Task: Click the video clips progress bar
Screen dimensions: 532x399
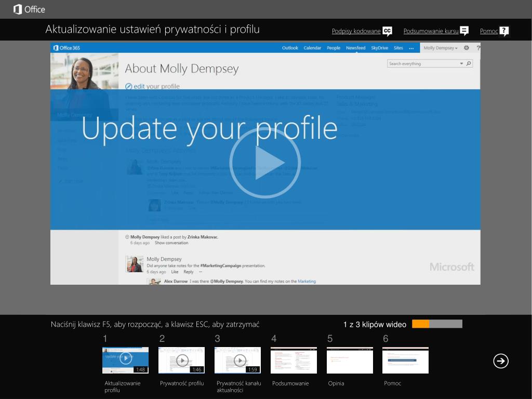Action: pos(437,324)
